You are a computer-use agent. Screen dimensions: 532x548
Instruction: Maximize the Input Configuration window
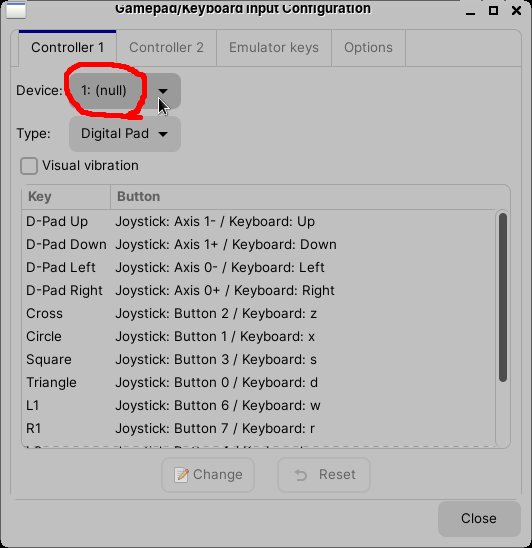(493, 10)
